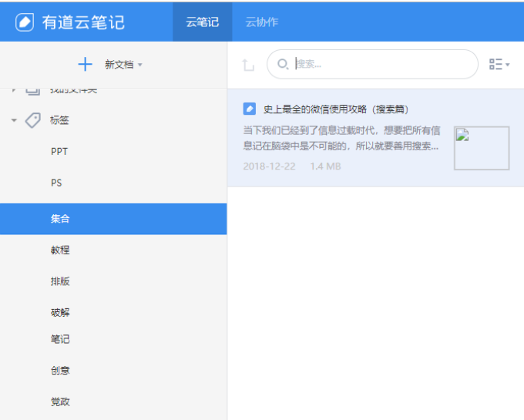Click the 新文档 button label

coord(119,64)
